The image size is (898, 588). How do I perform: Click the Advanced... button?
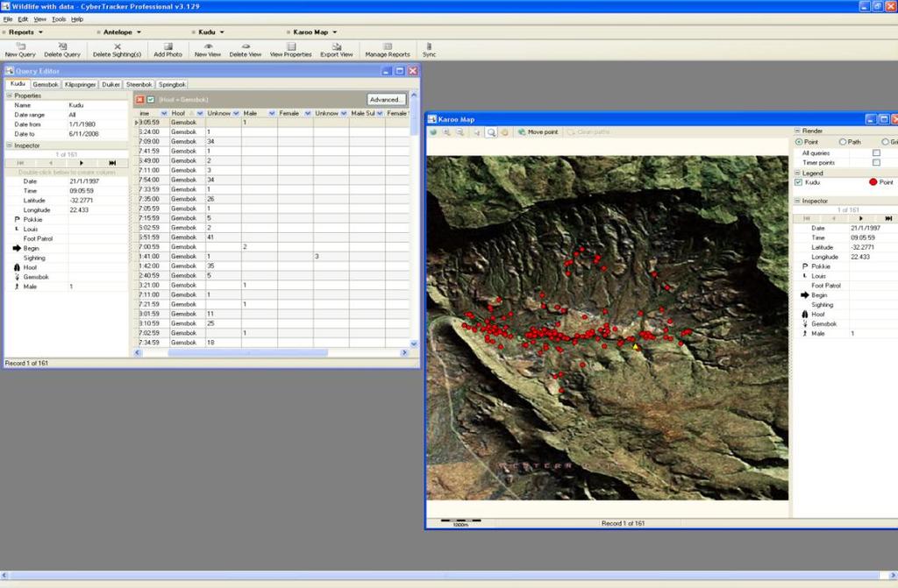click(x=386, y=100)
